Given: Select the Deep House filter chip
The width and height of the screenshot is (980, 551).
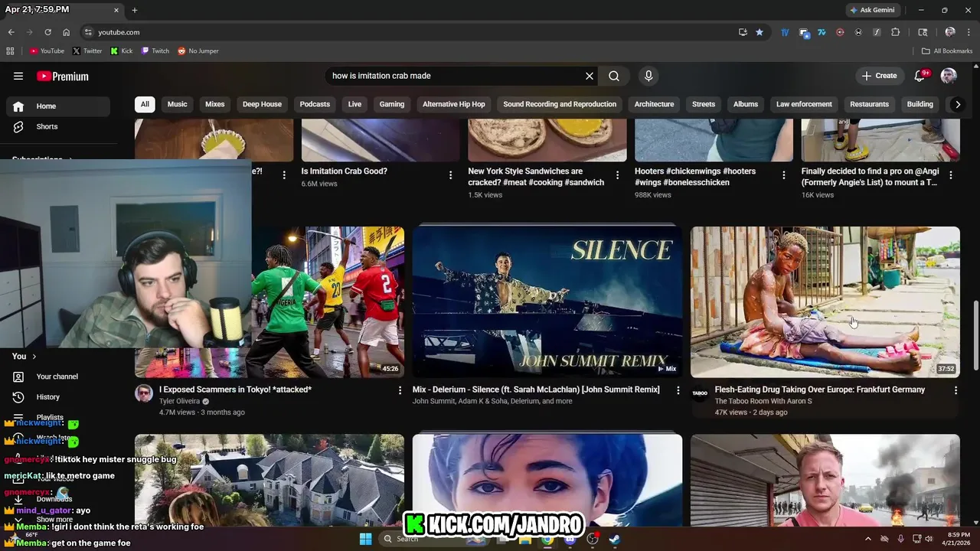Looking at the screenshot, I should pyautogui.click(x=262, y=104).
